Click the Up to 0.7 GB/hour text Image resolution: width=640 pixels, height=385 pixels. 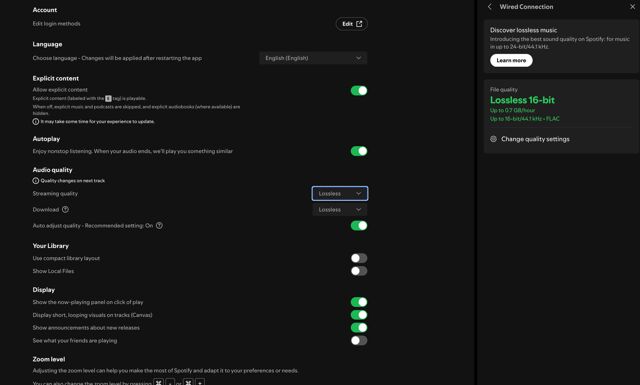(x=512, y=110)
